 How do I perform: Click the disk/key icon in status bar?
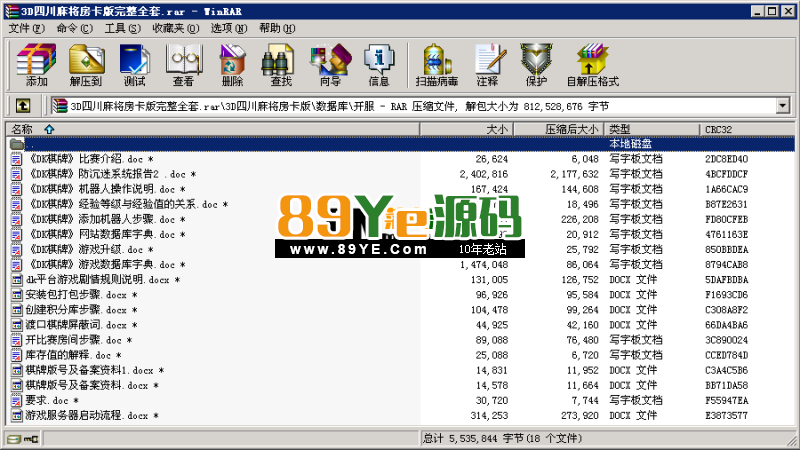click(23, 439)
